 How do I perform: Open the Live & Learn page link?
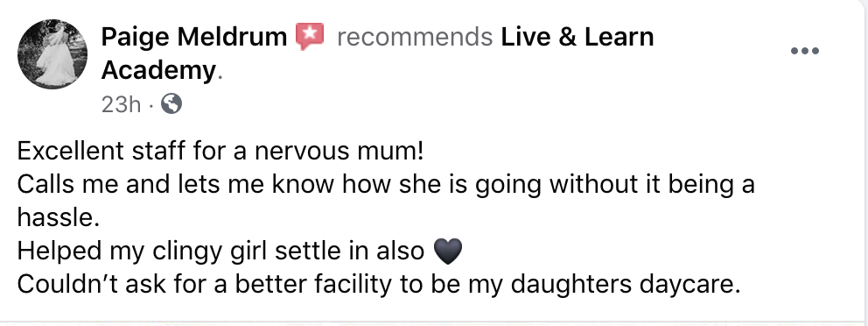tap(577, 37)
